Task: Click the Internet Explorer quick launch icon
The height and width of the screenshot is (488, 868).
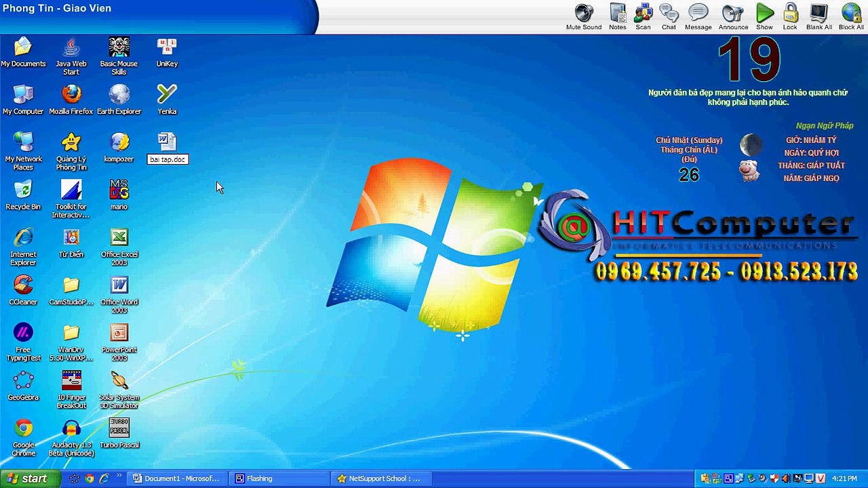Action: pos(104,479)
